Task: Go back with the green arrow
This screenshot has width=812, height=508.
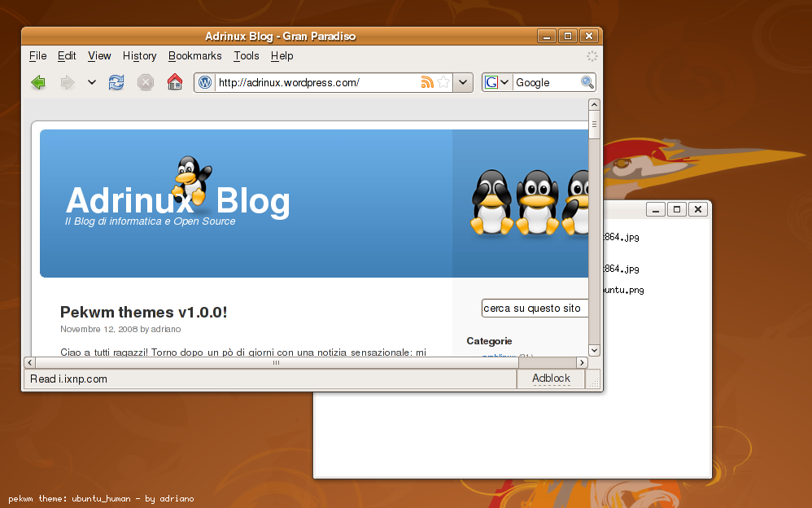Action: click(x=38, y=82)
